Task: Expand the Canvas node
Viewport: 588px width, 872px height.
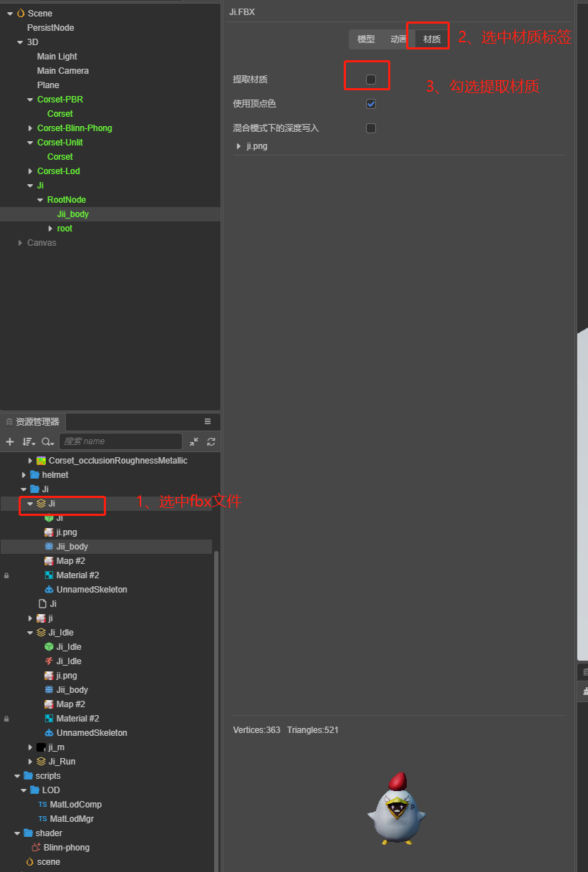Action: (x=20, y=242)
